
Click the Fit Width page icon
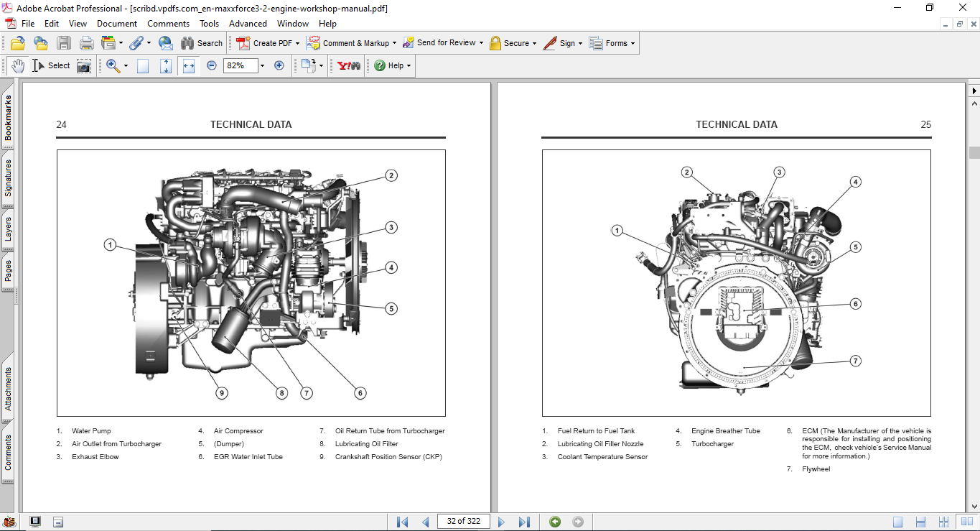coord(189,65)
